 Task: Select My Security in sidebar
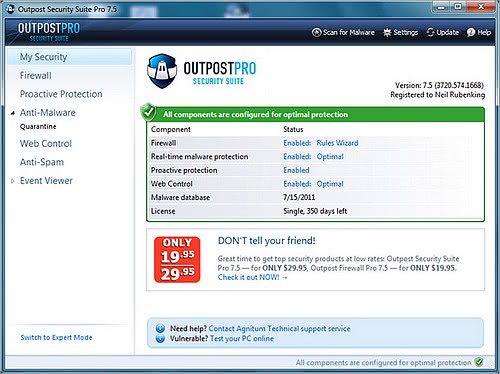(69, 57)
